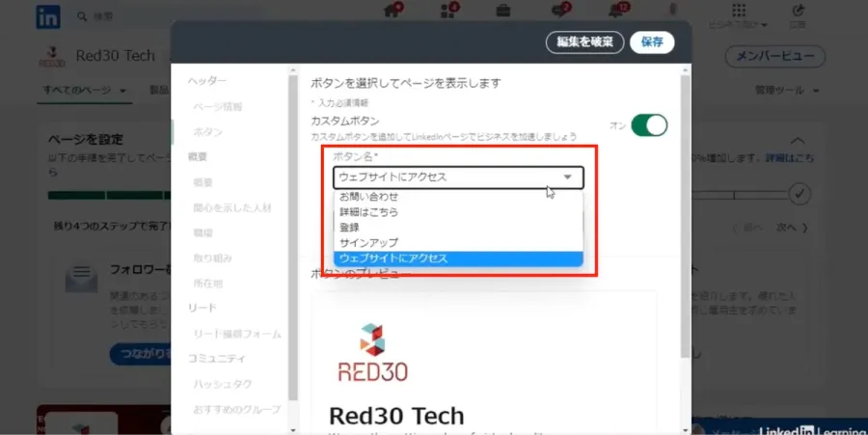Click 次へ next step link
The width and height of the screenshot is (868, 435).
coord(792,228)
